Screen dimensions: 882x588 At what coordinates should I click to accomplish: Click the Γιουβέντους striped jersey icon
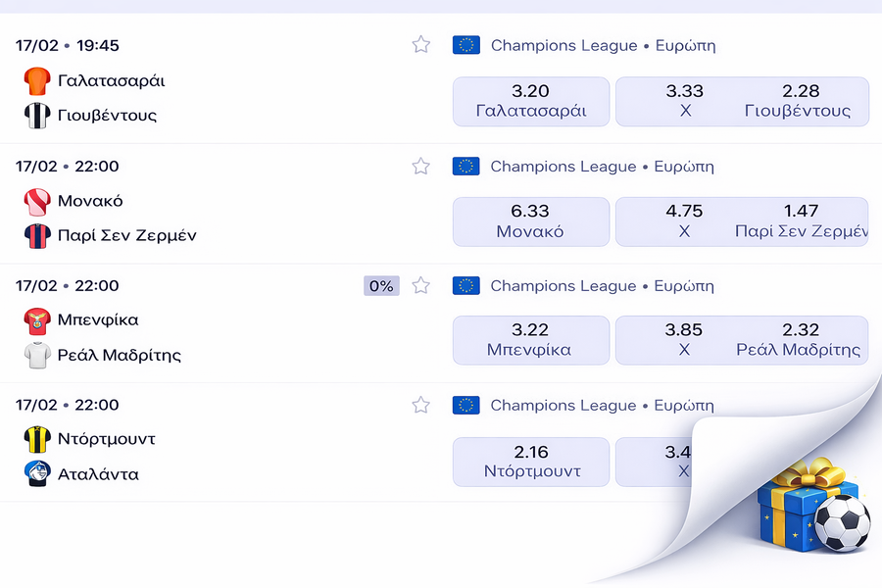(x=36, y=116)
